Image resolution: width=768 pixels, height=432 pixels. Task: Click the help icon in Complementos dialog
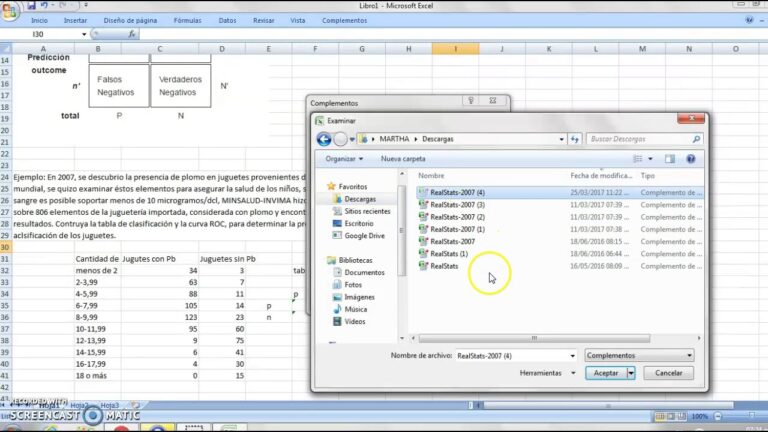[471, 100]
